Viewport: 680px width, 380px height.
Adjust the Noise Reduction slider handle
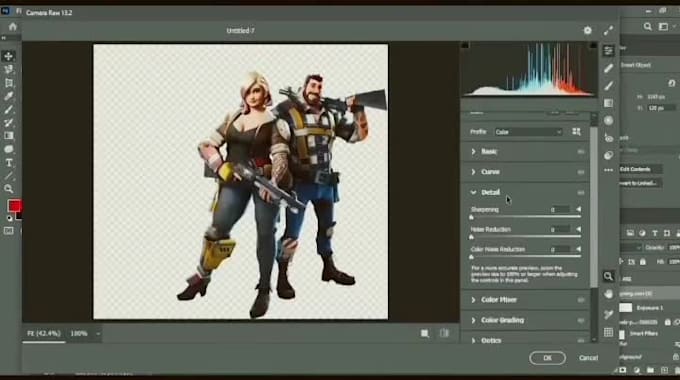pos(471,237)
